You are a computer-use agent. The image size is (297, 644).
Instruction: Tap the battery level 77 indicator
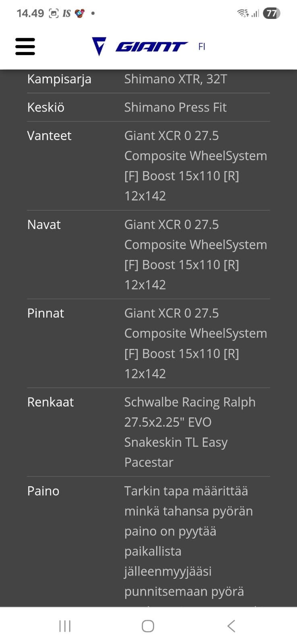coord(272,13)
